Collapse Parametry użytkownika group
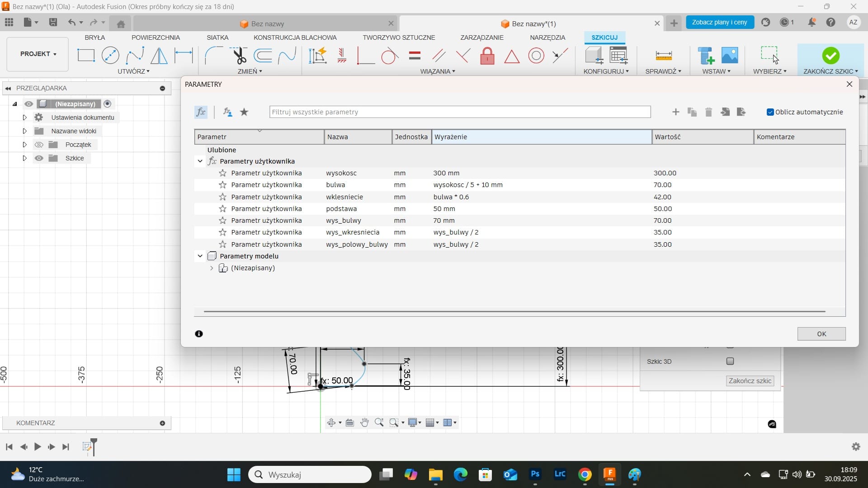This screenshot has height=488, width=868. coord(200,161)
